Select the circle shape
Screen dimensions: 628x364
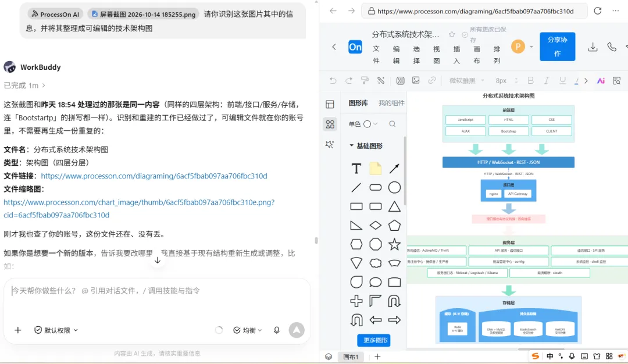394,187
